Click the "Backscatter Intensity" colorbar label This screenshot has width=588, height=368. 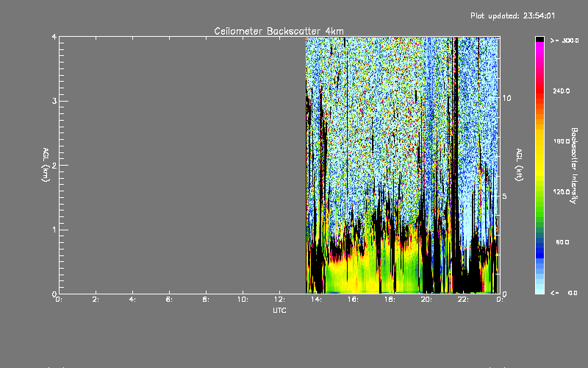(574, 166)
